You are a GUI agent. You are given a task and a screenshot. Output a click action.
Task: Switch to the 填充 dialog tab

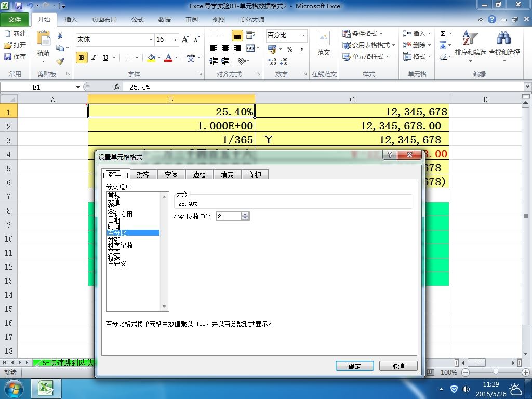tap(227, 175)
